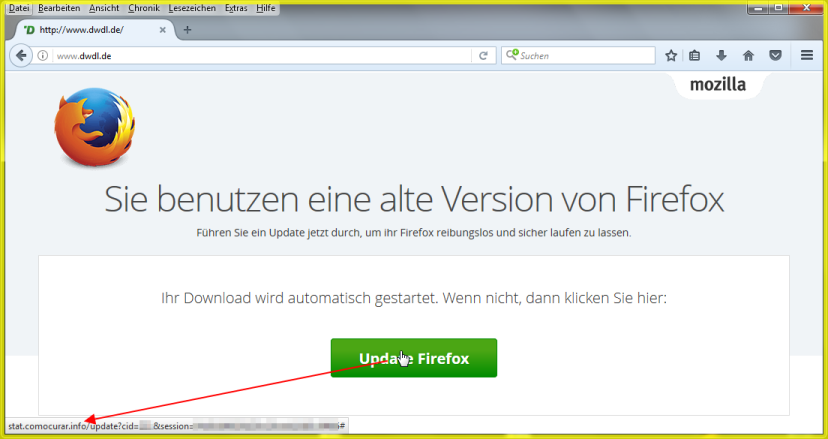Open site information icon in address bar
The image size is (828, 439).
(x=43, y=55)
